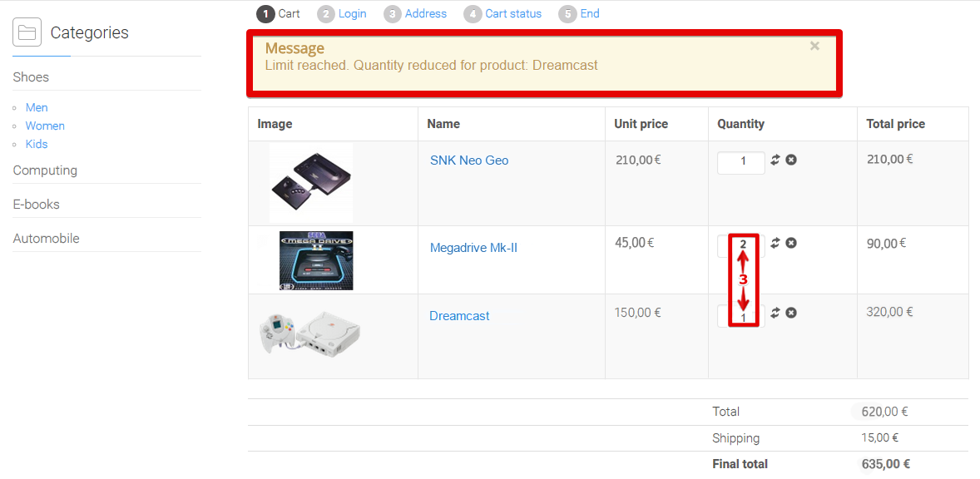The height and width of the screenshot is (479, 980).
Task: Click the Megadrive Mk-II box image
Action: pyautogui.click(x=316, y=260)
